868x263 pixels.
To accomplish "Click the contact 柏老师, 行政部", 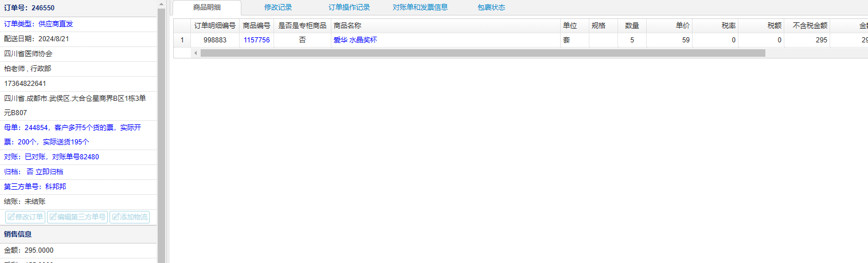I will [28, 68].
